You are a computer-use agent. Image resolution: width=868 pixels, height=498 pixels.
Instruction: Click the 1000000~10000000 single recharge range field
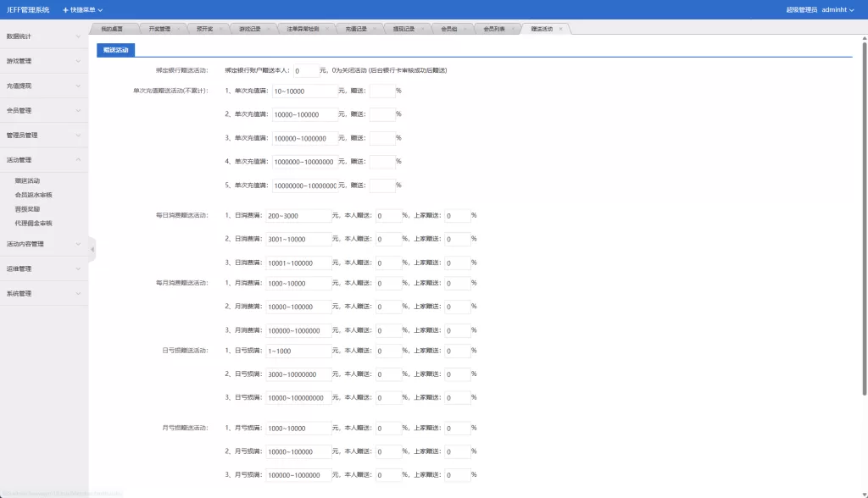pyautogui.click(x=304, y=162)
